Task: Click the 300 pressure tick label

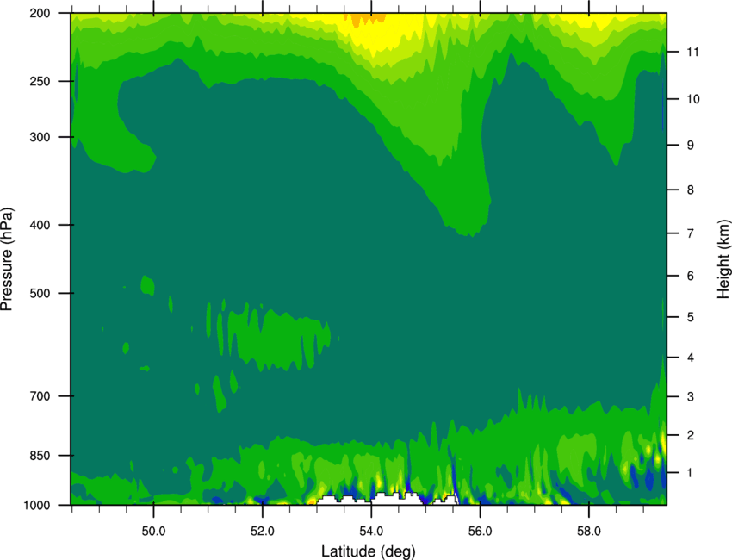Action: 40,137
